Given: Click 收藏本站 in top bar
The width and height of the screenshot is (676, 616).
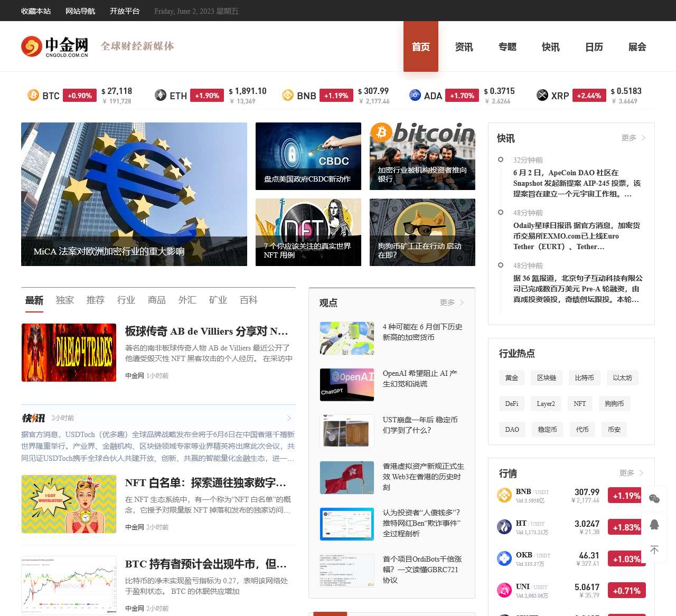Looking at the screenshot, I should click(36, 11).
